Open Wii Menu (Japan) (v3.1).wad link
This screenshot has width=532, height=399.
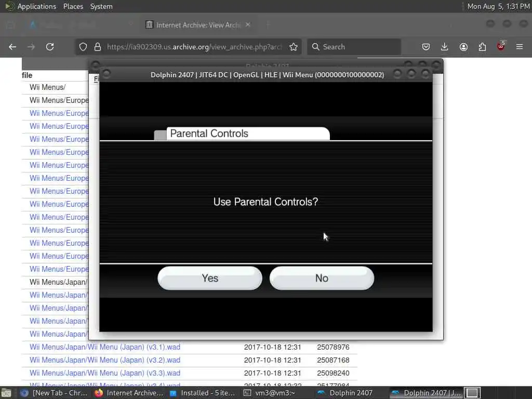coord(105,347)
